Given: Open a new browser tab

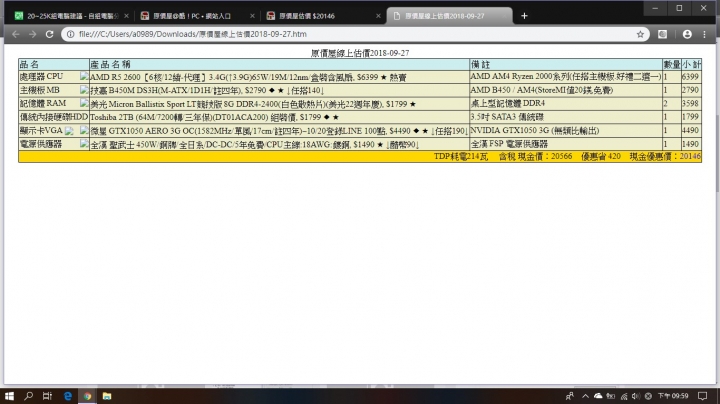Looking at the screenshot, I should (x=524, y=16).
